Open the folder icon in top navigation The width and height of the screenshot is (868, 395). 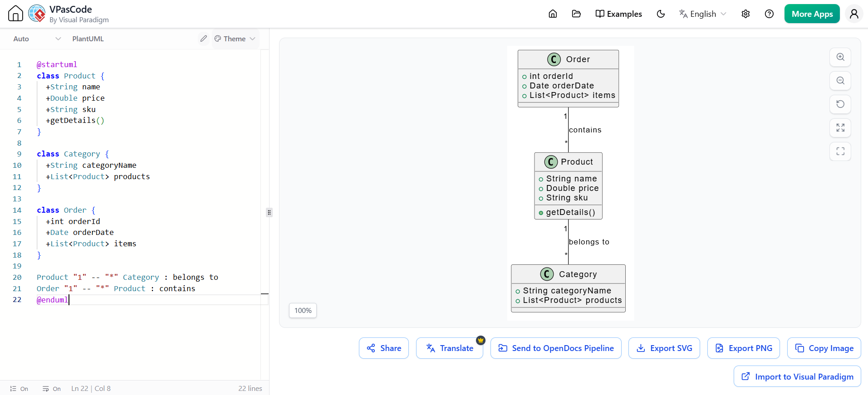pos(576,14)
